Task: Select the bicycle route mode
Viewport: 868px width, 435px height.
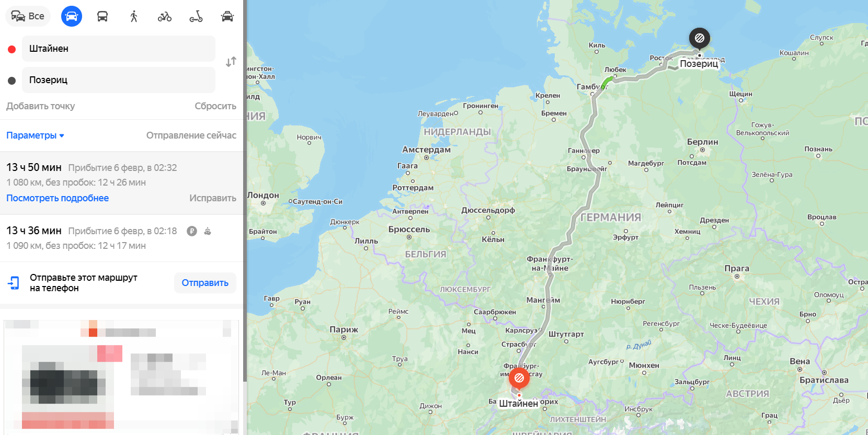Action: pyautogui.click(x=165, y=16)
